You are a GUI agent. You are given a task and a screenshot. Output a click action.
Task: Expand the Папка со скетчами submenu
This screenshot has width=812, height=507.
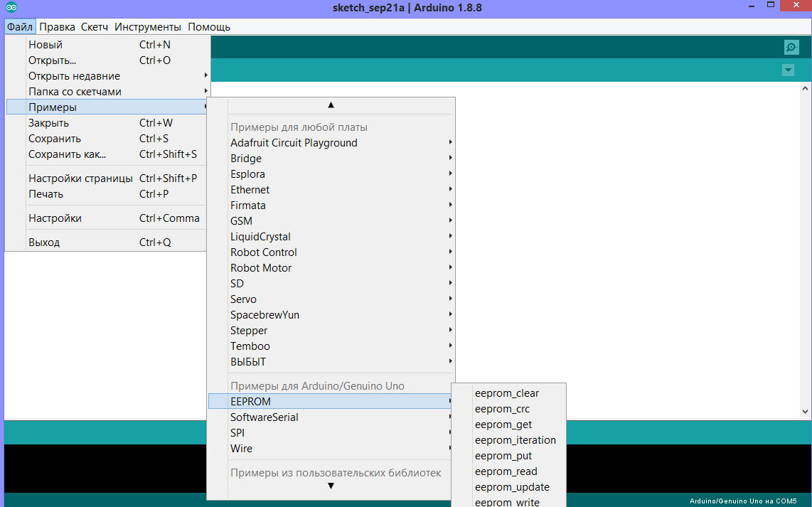click(x=107, y=92)
